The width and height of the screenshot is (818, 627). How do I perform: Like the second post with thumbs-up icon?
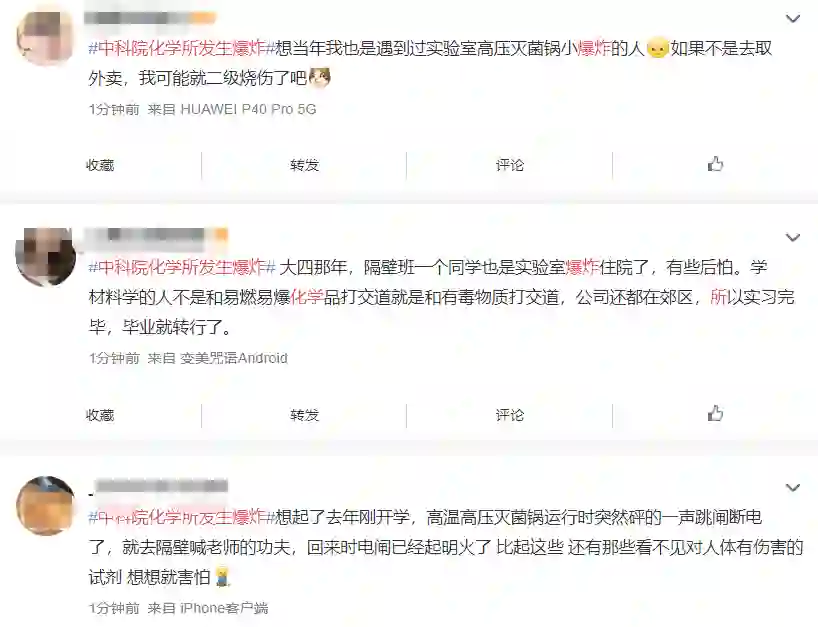coord(715,414)
